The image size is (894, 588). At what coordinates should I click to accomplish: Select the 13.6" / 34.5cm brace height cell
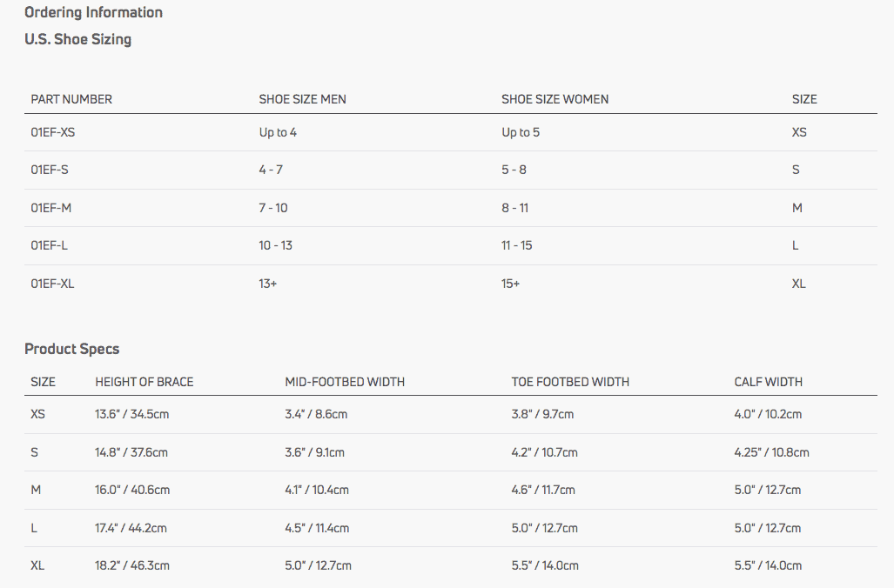tap(131, 414)
